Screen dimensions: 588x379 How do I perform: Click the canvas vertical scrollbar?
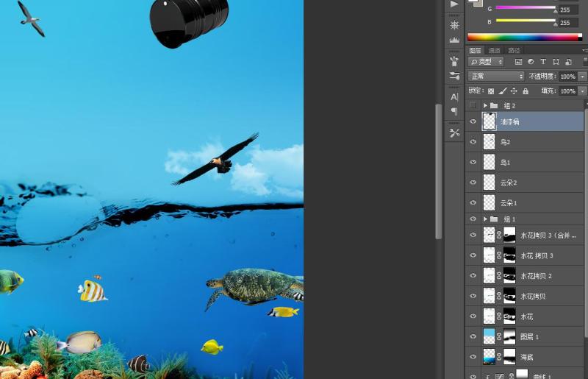pyautogui.click(x=438, y=171)
